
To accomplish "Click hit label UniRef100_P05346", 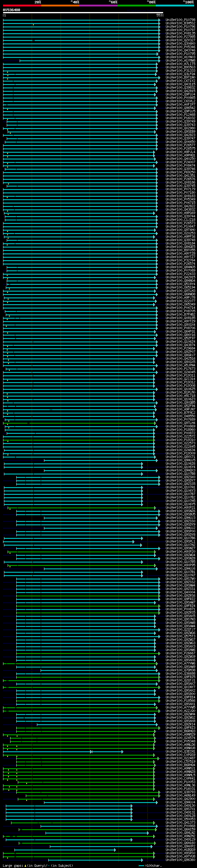I will pos(180,47).
